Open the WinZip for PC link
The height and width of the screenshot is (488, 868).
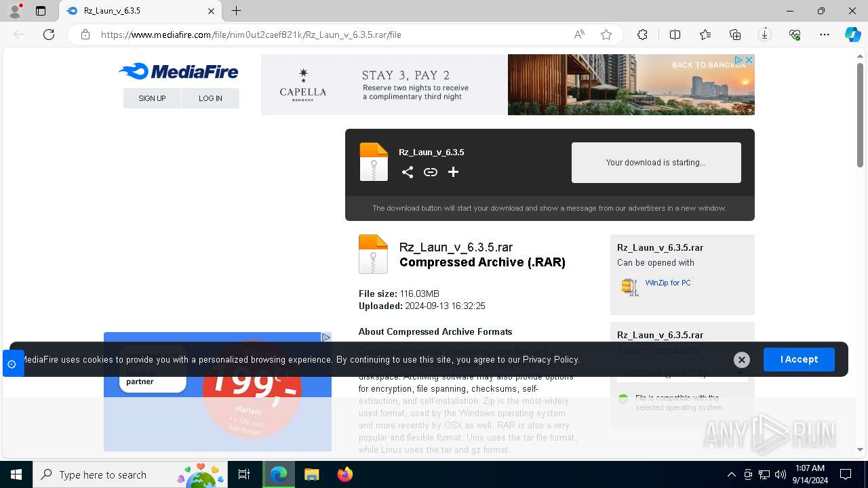(x=668, y=283)
